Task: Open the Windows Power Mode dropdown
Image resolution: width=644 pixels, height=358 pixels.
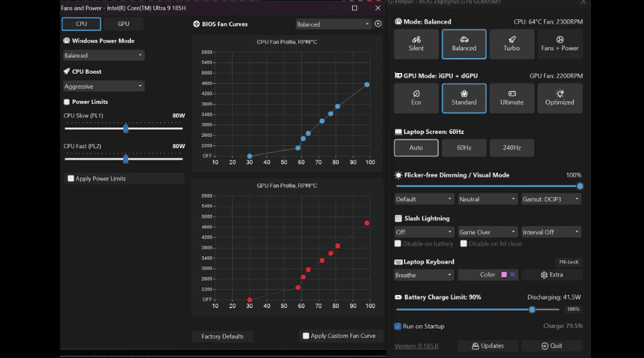Action: tap(104, 55)
